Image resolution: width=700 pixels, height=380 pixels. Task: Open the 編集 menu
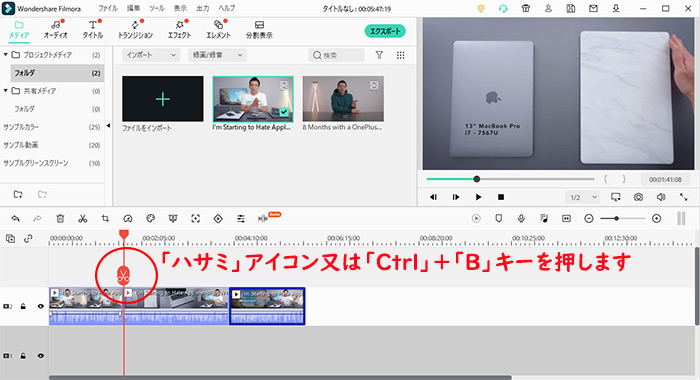point(133,8)
